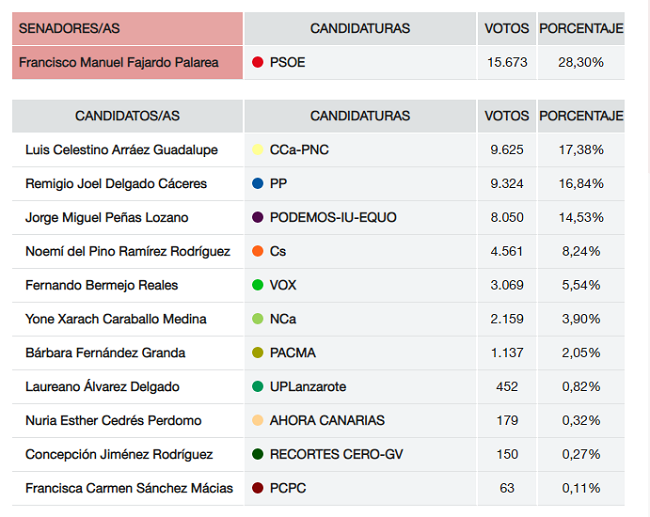The image size is (650, 517).
Task: Select senator Francisco Manuel Fajardo Palarea
Action: point(119,62)
